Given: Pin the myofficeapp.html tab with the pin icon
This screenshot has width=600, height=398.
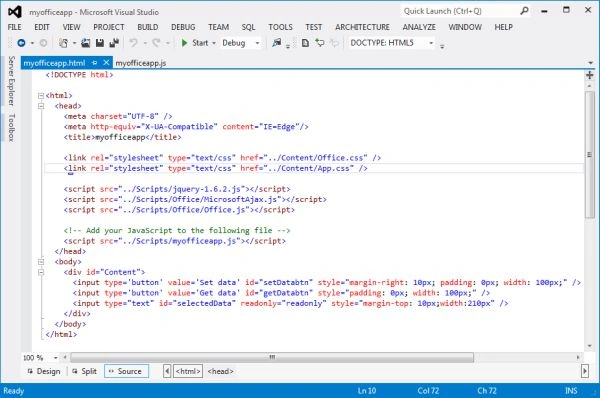Looking at the screenshot, I should tap(95, 63).
